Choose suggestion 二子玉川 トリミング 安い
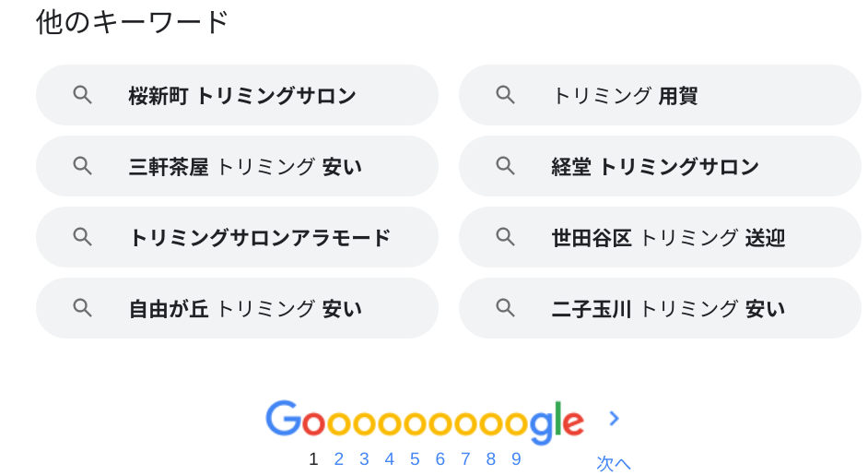This screenshot has width=868, height=475. [x=668, y=309]
